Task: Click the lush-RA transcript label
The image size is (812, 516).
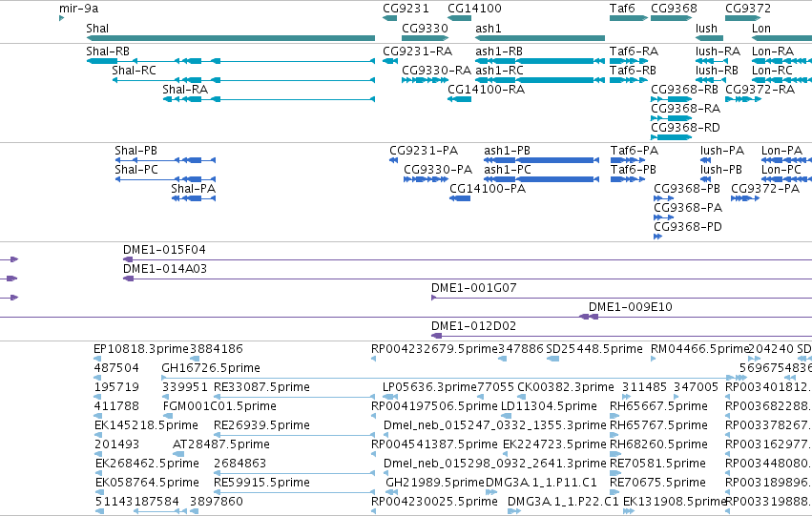Action: 718,52
